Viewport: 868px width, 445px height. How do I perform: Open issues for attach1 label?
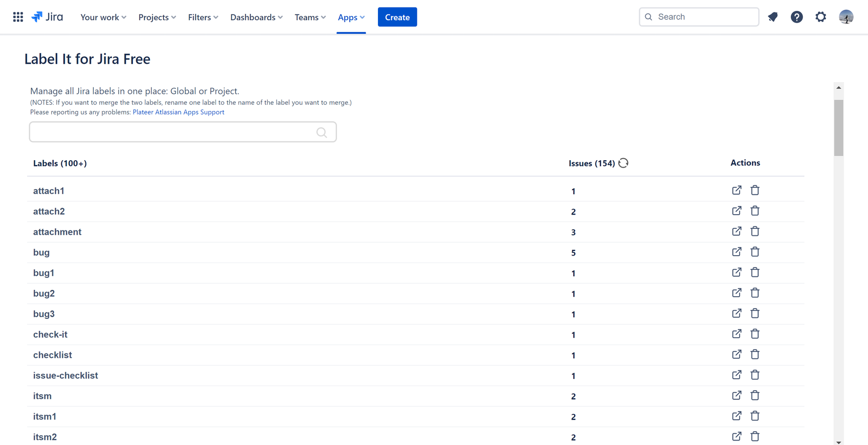point(737,190)
